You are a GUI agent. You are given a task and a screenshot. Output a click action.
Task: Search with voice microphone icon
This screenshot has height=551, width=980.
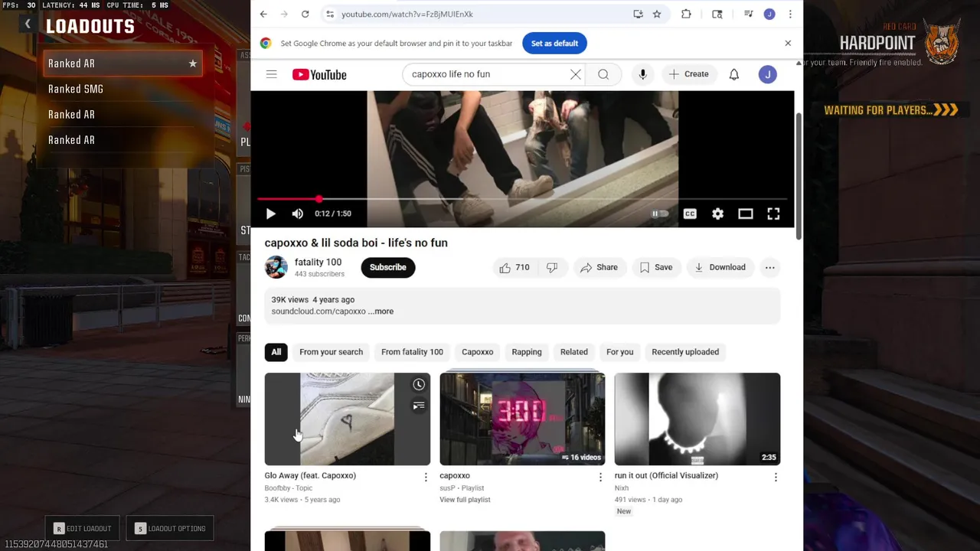point(642,74)
